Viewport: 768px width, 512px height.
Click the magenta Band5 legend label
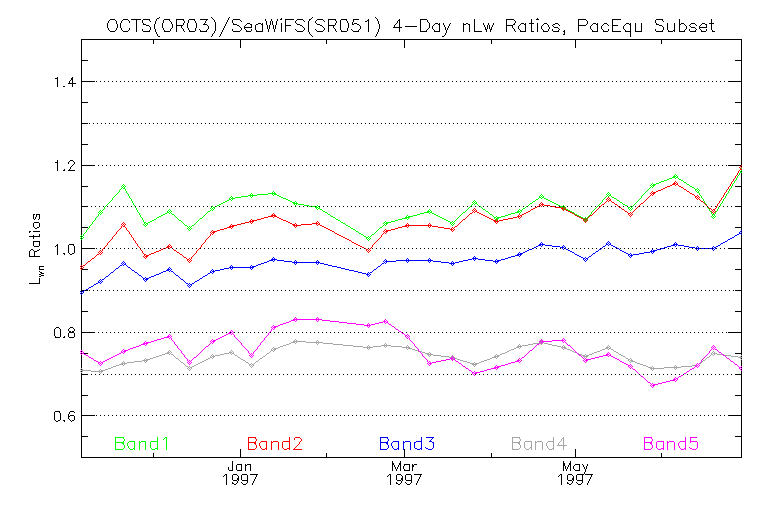671,444
